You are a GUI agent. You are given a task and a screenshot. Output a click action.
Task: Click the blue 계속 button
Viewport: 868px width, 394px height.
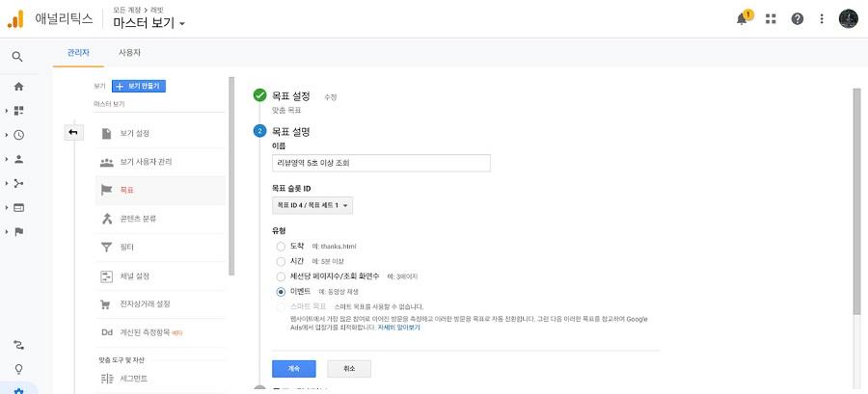tap(294, 369)
